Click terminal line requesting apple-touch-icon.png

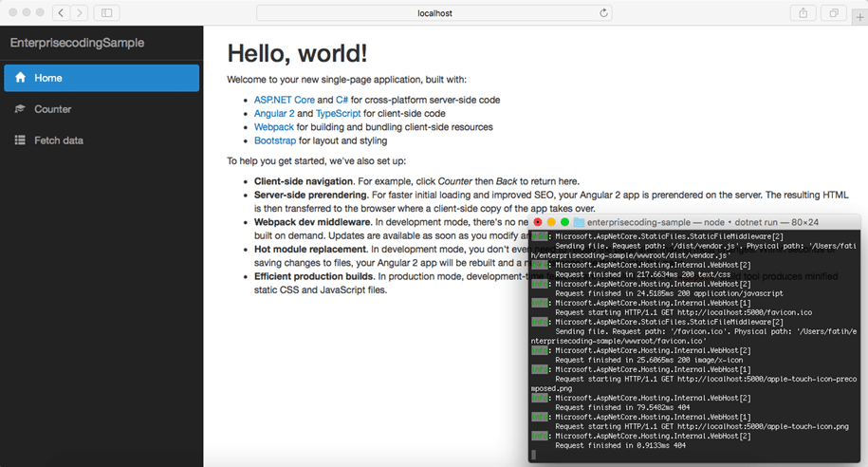tap(702, 426)
